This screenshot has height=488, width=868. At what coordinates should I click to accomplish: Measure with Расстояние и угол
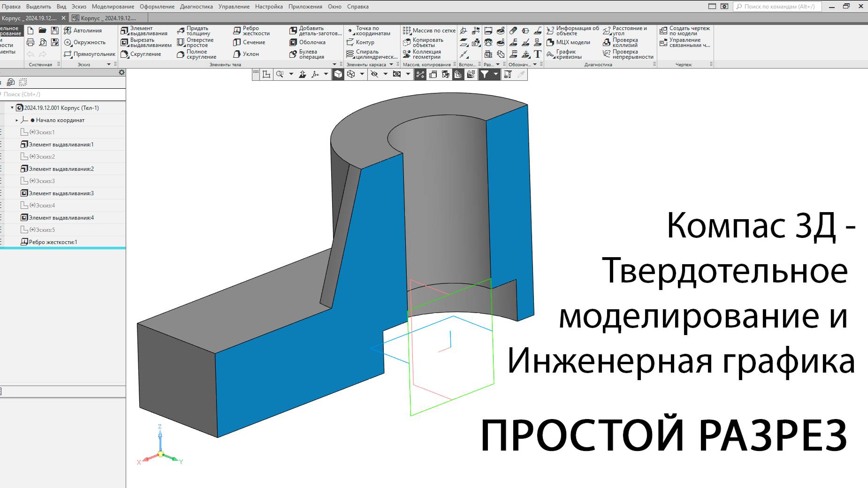tap(625, 31)
